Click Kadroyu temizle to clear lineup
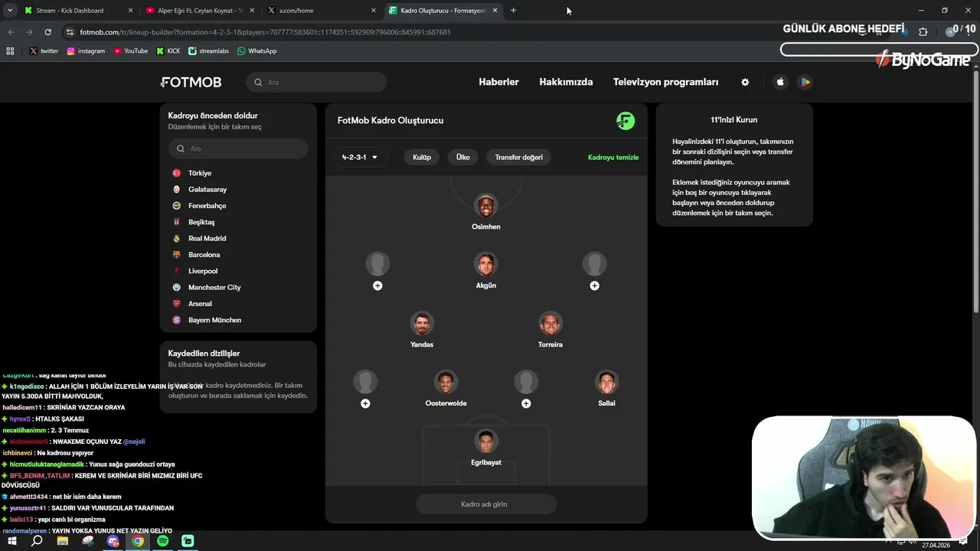Viewport: 980px width, 551px height. pyautogui.click(x=613, y=157)
